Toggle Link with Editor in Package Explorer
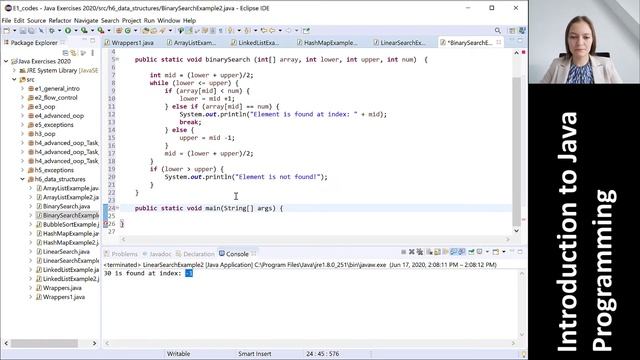640x360 pixels. click(73, 53)
